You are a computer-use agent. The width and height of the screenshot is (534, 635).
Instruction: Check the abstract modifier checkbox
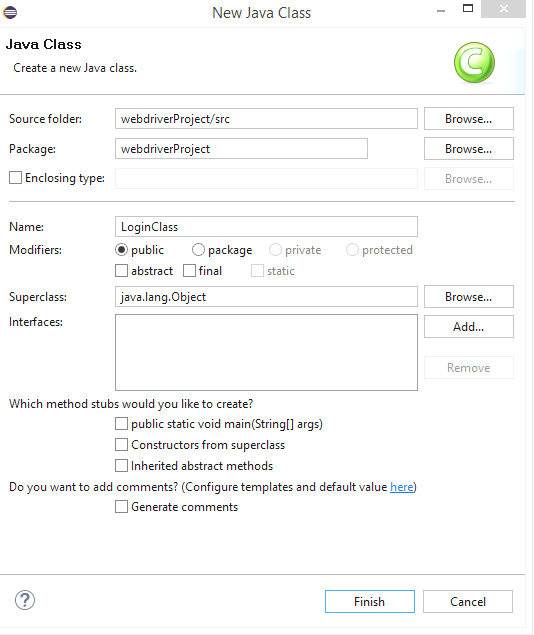click(x=121, y=271)
